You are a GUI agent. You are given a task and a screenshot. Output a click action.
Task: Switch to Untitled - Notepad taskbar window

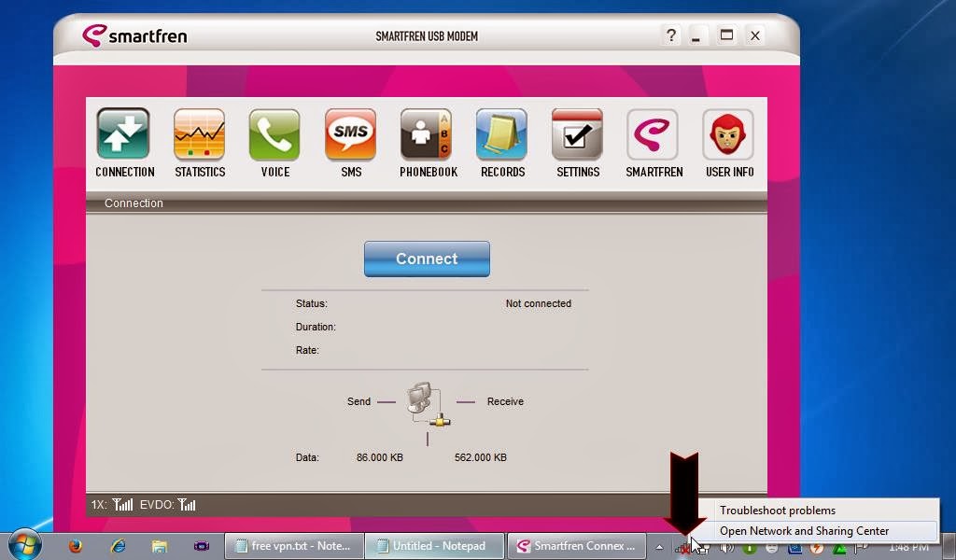tap(435, 546)
